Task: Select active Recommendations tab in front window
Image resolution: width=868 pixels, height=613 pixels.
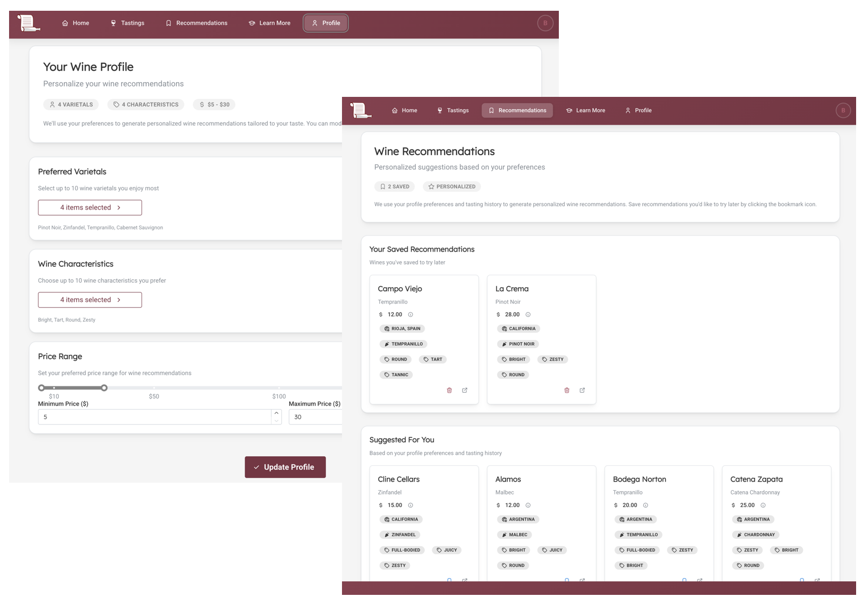Action: click(518, 110)
